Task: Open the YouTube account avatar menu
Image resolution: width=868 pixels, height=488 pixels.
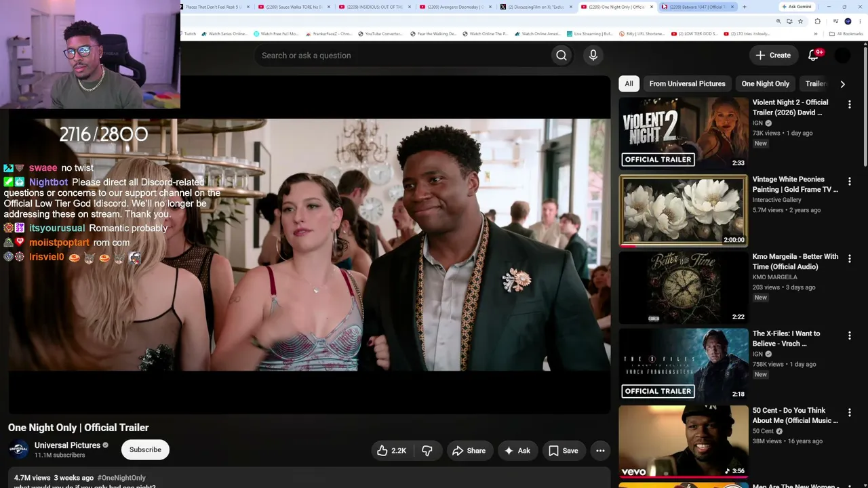Action: pos(842,56)
